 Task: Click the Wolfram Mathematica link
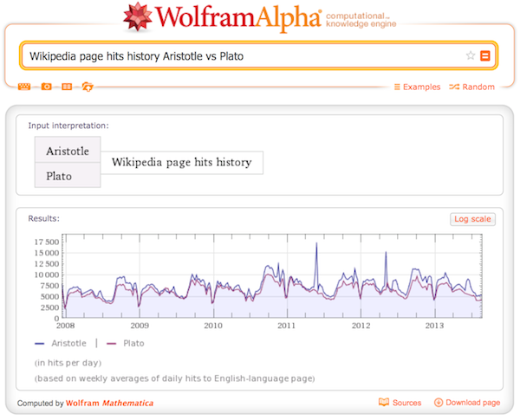coord(109,403)
